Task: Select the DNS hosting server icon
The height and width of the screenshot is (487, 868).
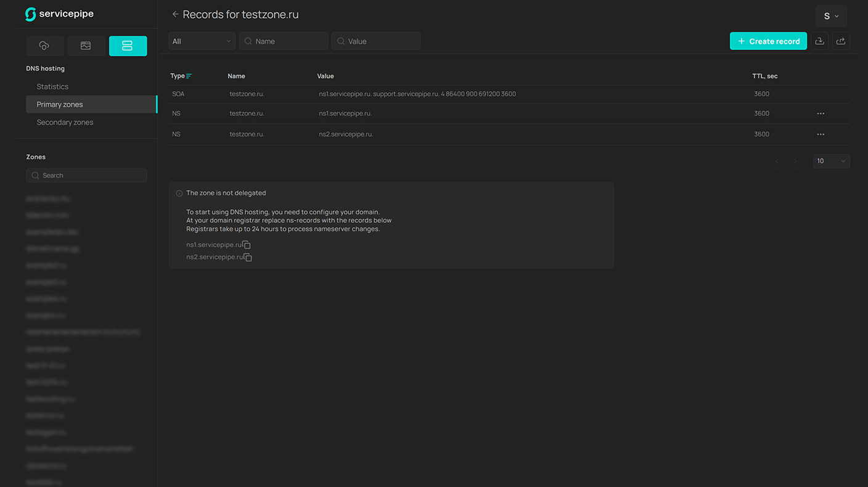Action: pyautogui.click(x=128, y=46)
